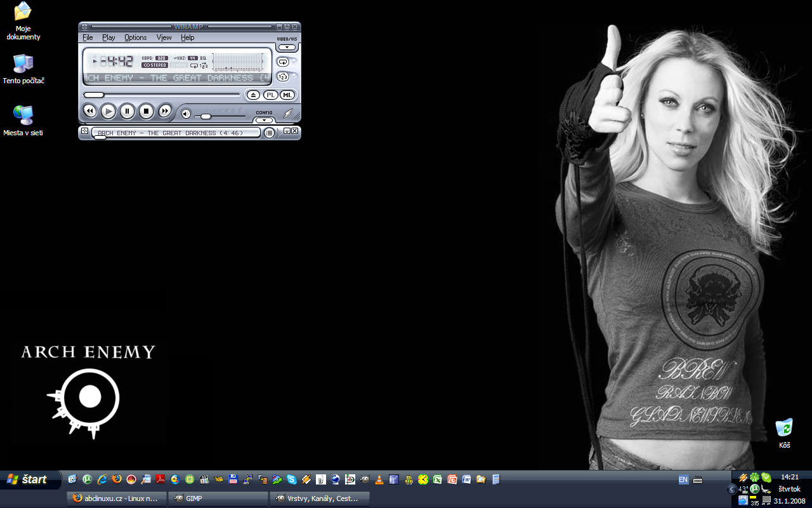Image resolution: width=812 pixels, height=508 pixels.
Task: Click the Winamp seek bar position knob
Action: coord(93,95)
